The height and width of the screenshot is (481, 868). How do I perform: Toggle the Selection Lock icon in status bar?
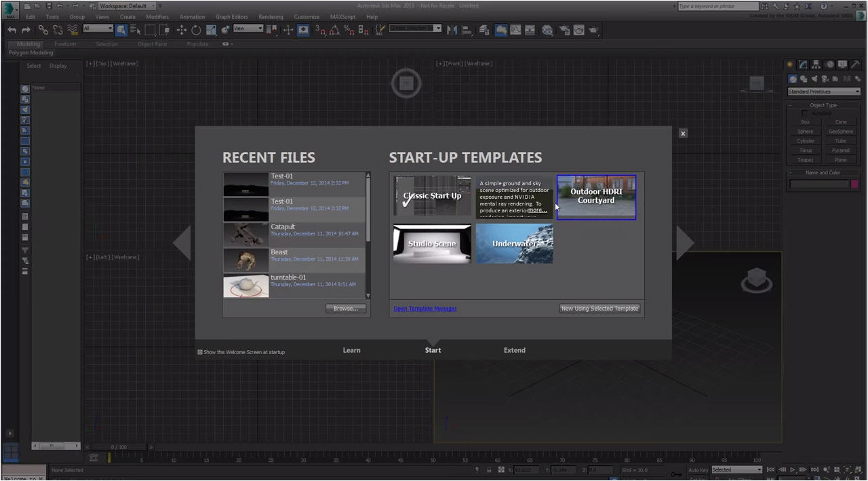click(489, 469)
